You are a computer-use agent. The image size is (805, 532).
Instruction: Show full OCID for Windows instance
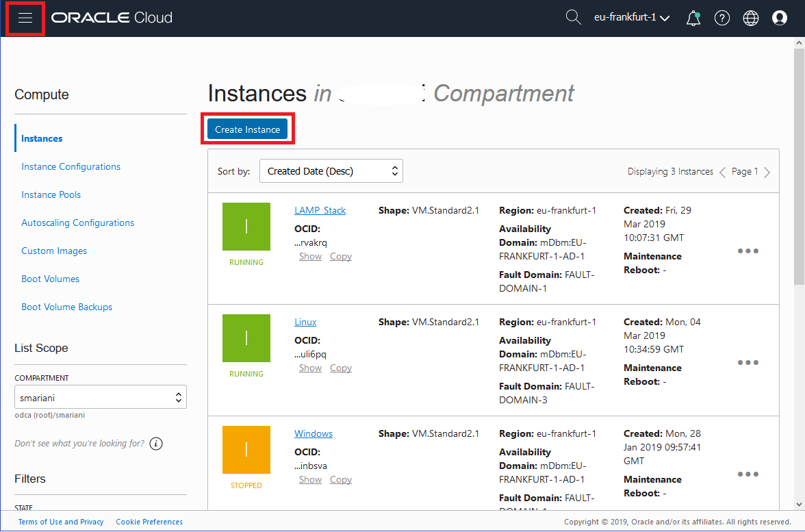310,479
